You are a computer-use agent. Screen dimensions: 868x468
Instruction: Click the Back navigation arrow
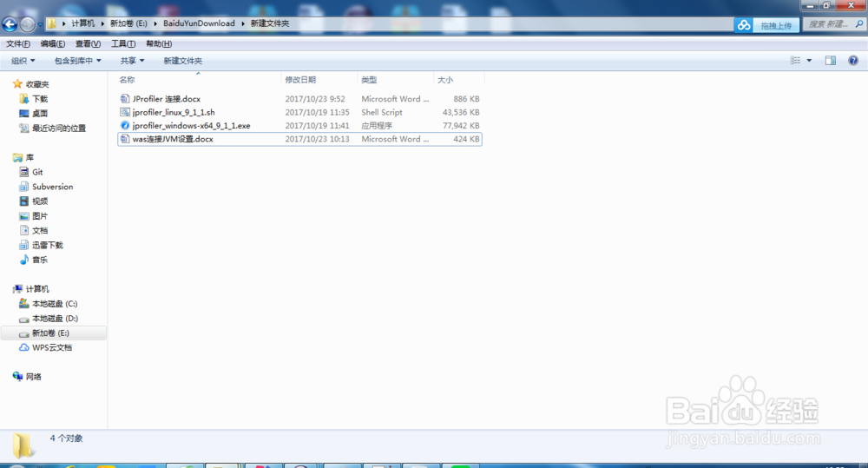click(10, 24)
